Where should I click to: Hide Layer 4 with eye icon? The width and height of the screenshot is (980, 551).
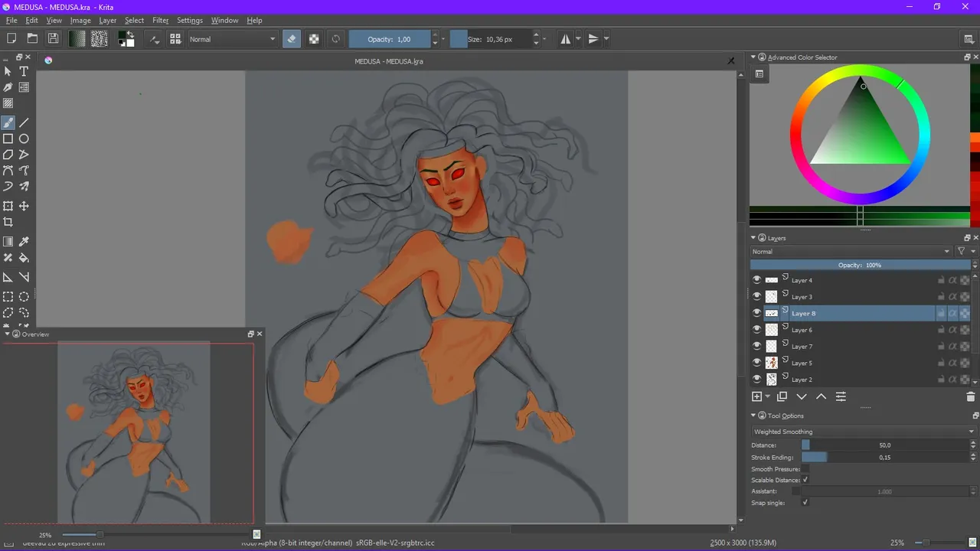click(x=757, y=280)
